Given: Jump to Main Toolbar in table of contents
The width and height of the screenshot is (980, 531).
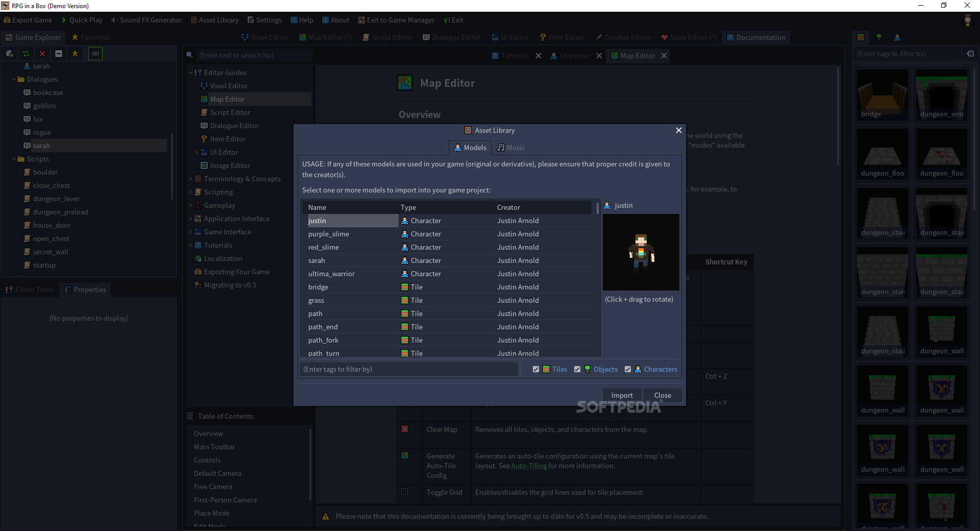Looking at the screenshot, I should pos(214,447).
